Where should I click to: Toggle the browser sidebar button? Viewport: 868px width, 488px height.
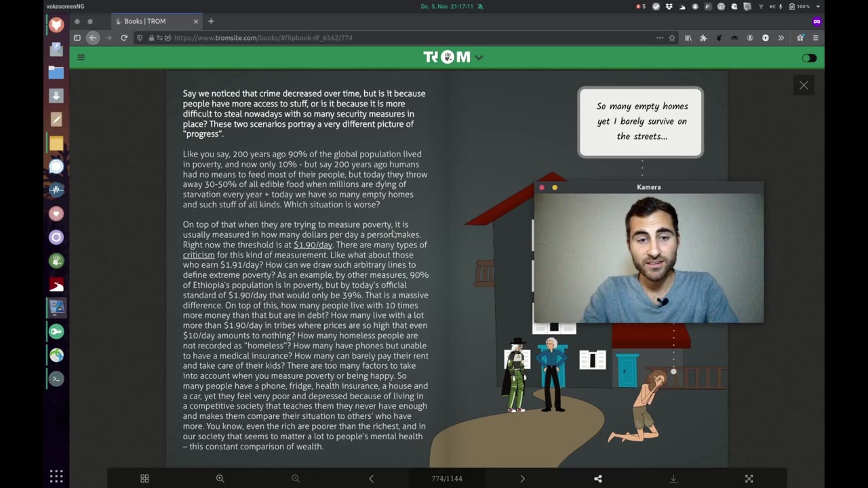77,38
